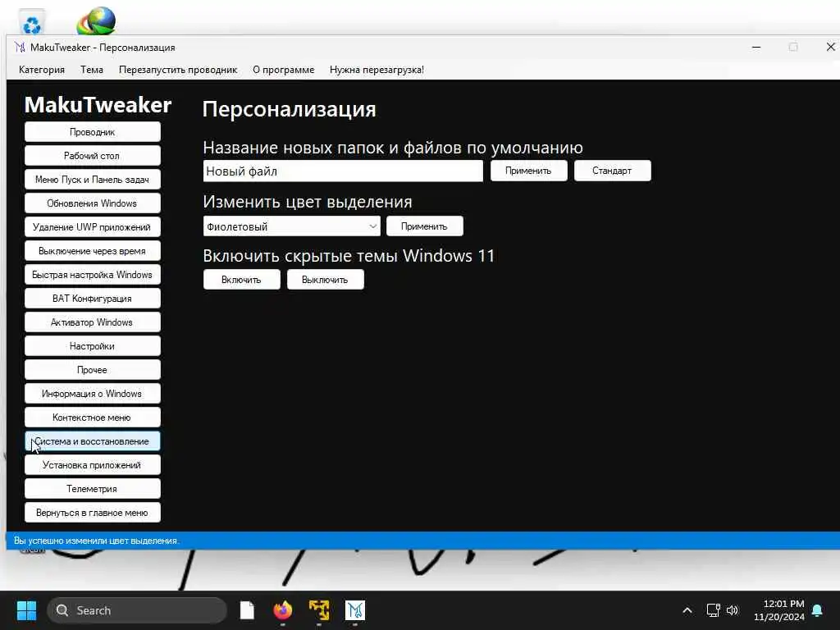840x630 pixels.
Task: Open Выключение через время category
Action: [x=92, y=251]
